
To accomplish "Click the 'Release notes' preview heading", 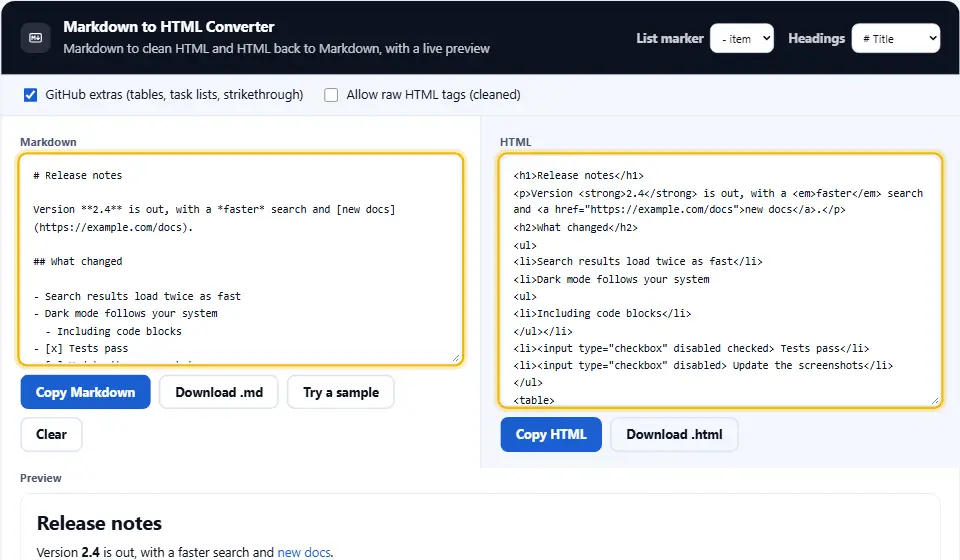I will pos(99,523).
